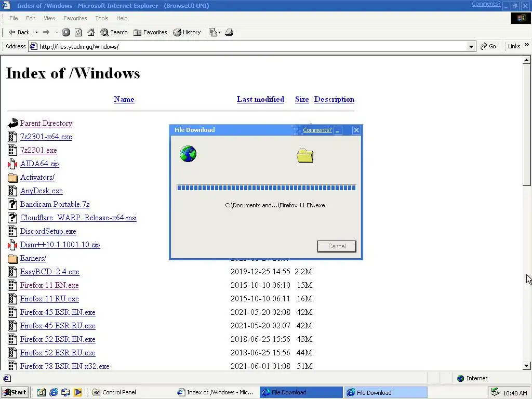The height and width of the screenshot is (399, 532).
Task: Go to the Home page icon
Action: tap(91, 32)
